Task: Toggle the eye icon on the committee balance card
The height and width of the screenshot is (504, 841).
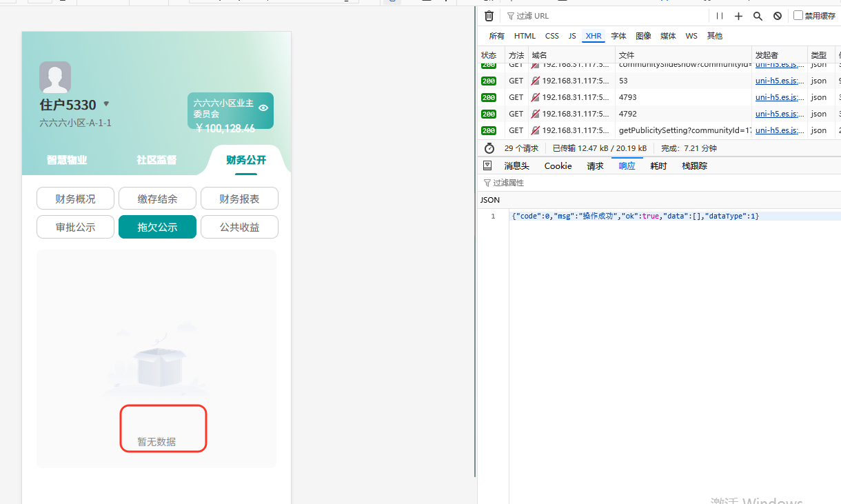Action: (263, 107)
